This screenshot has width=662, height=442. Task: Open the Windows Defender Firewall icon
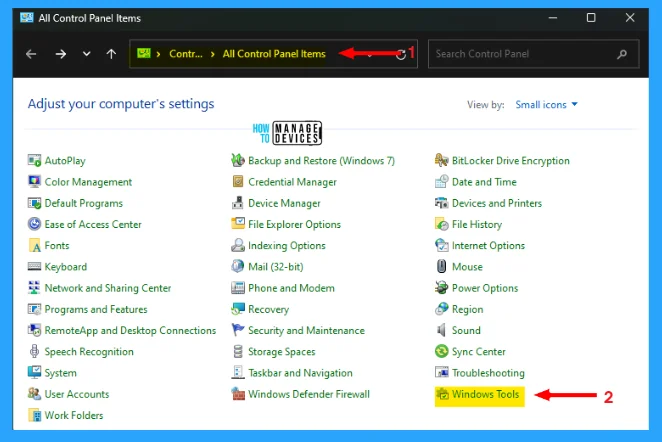[x=238, y=394]
